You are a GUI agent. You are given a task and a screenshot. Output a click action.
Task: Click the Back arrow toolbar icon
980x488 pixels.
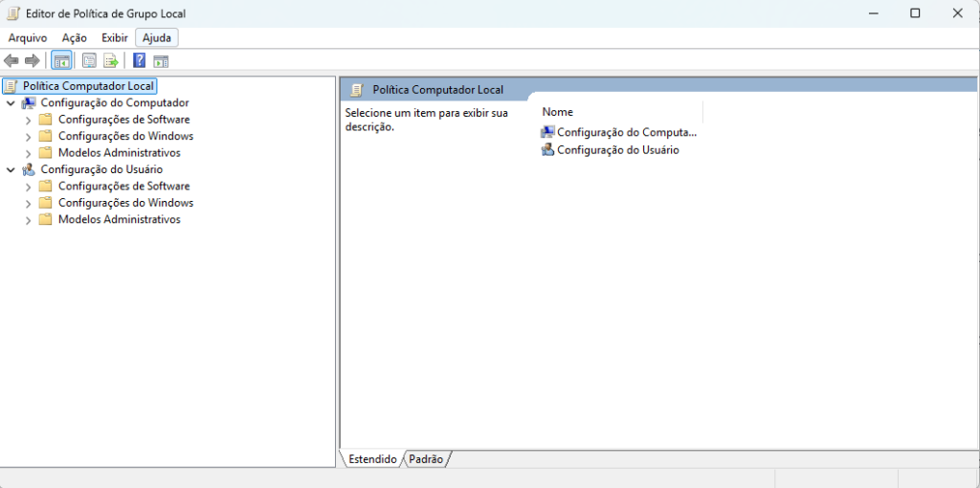click(11, 60)
